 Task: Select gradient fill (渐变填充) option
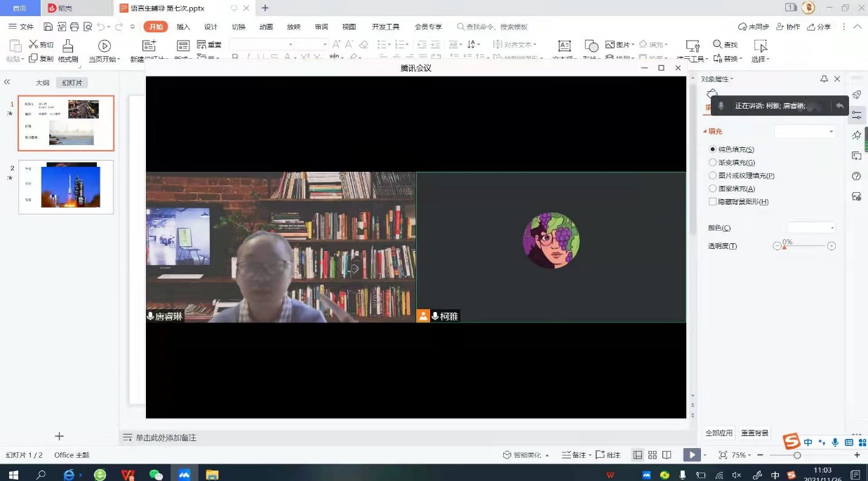713,163
